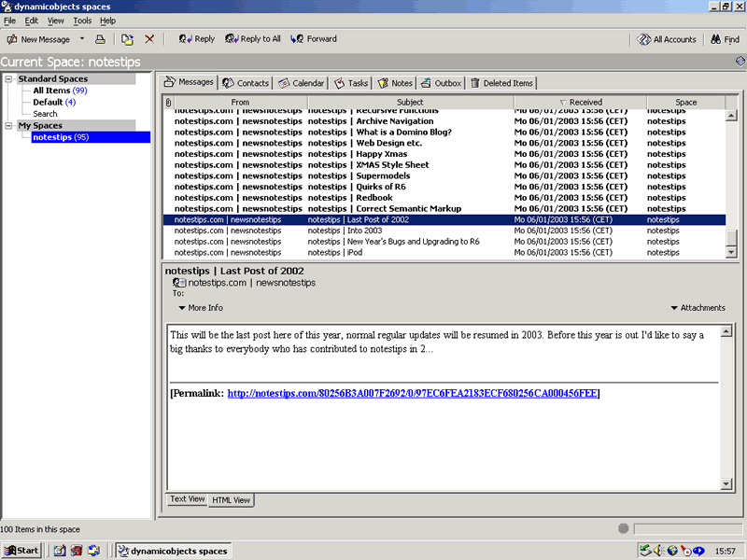Open message XMAS Style Sheet

point(444,165)
